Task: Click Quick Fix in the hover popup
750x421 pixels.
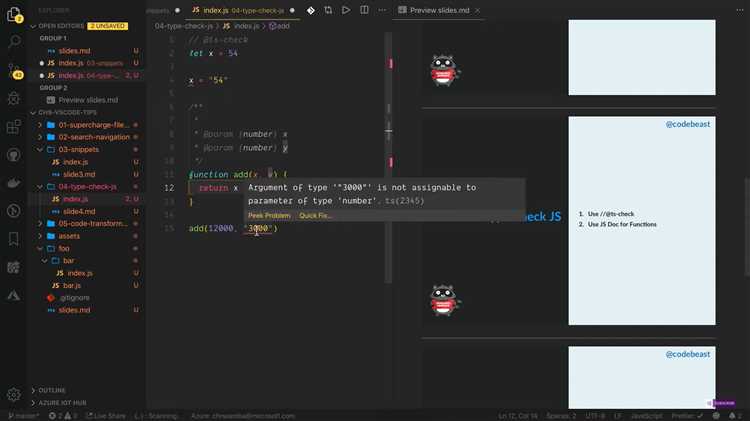Action: [315, 216]
